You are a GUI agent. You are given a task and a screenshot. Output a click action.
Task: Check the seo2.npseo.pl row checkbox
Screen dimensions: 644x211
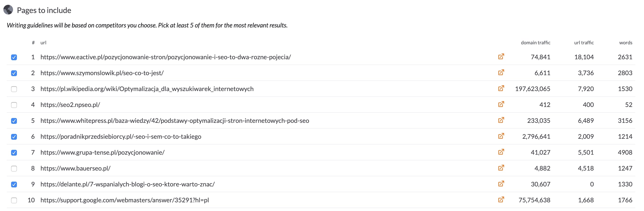click(14, 105)
